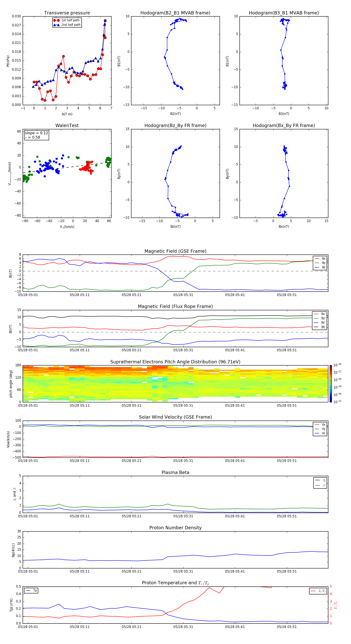Click 'pitch angle (deg)' axis label
Image resolution: width=351 pixels, height=644 pixels.
(x=11, y=384)
